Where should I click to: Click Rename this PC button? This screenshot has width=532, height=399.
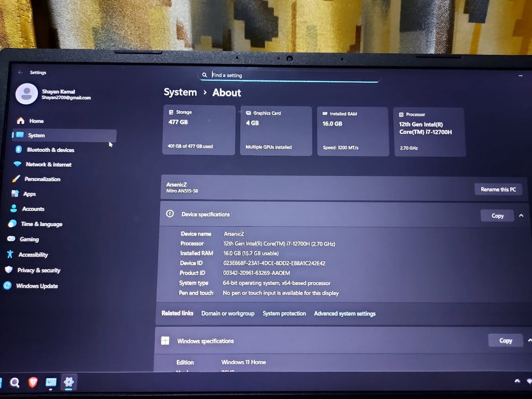tap(498, 190)
